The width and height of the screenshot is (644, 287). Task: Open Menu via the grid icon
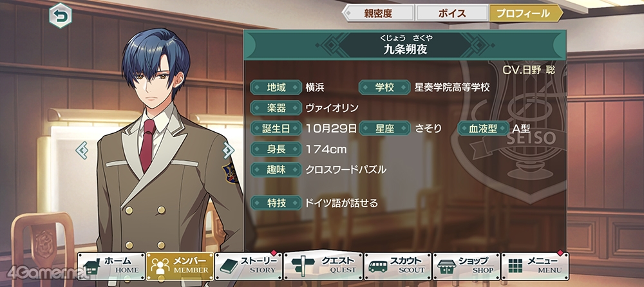[x=515, y=266]
